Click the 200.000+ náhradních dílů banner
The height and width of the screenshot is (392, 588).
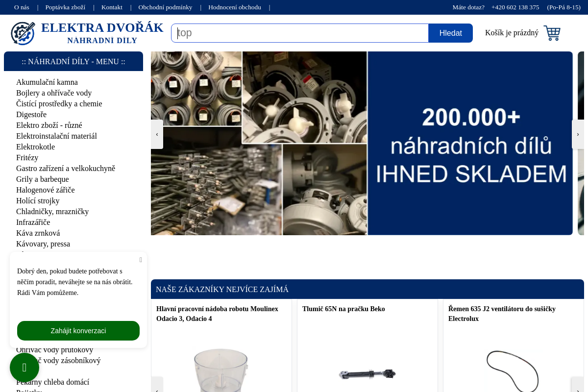(362, 143)
